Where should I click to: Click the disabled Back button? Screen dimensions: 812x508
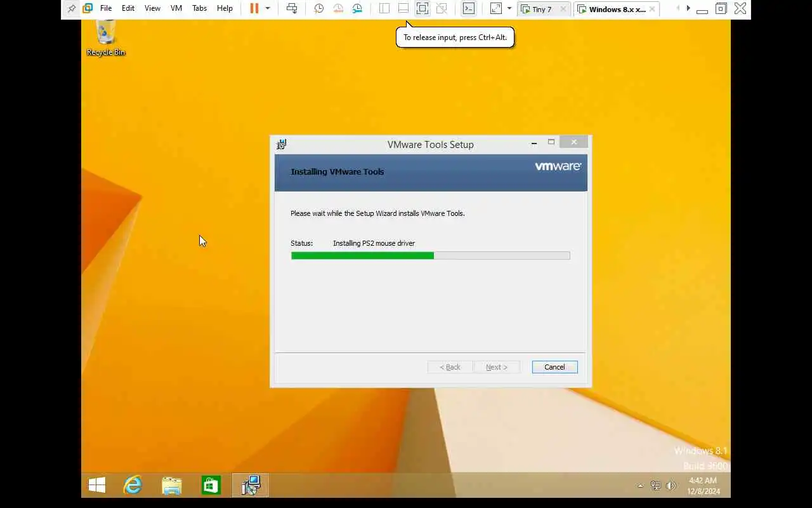point(450,367)
